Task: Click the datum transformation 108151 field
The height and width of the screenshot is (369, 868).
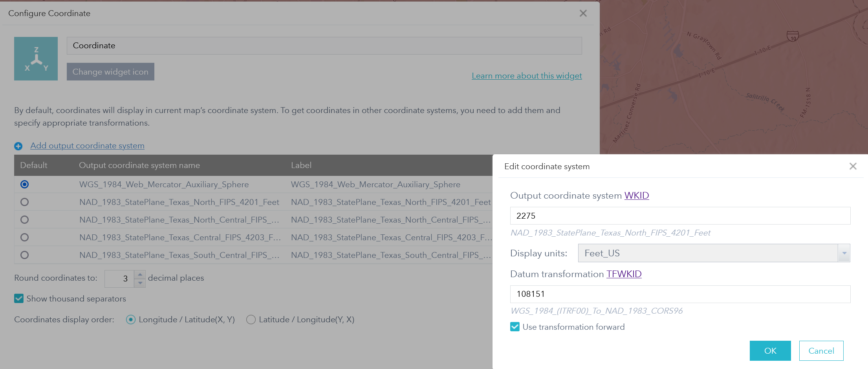Action: 680,294
